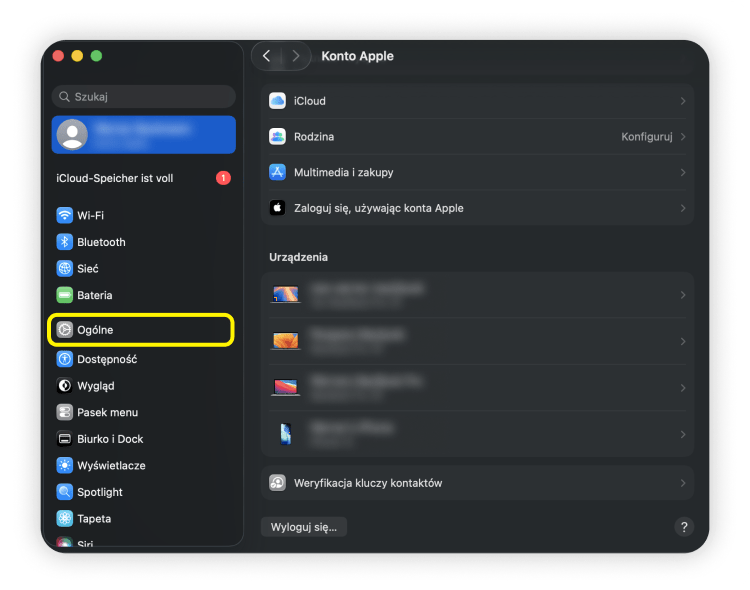Open Wyświetlacze settings

pos(143,465)
